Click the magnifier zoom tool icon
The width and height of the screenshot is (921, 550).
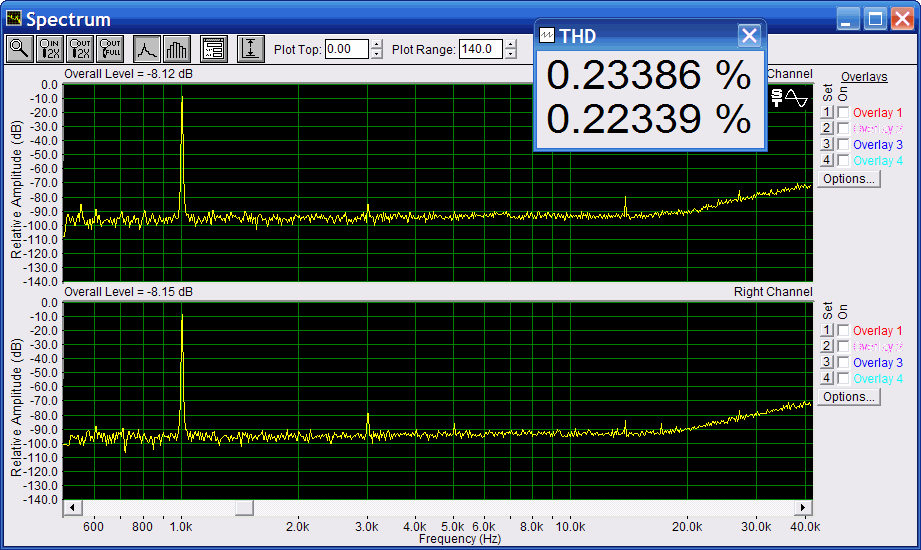point(19,49)
